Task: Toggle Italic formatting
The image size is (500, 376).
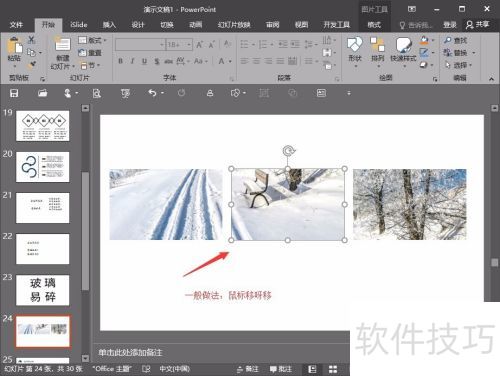Action: [x=132, y=61]
